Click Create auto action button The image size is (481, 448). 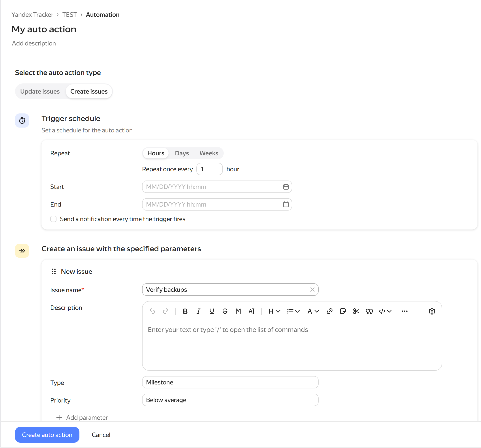pyautogui.click(x=47, y=435)
